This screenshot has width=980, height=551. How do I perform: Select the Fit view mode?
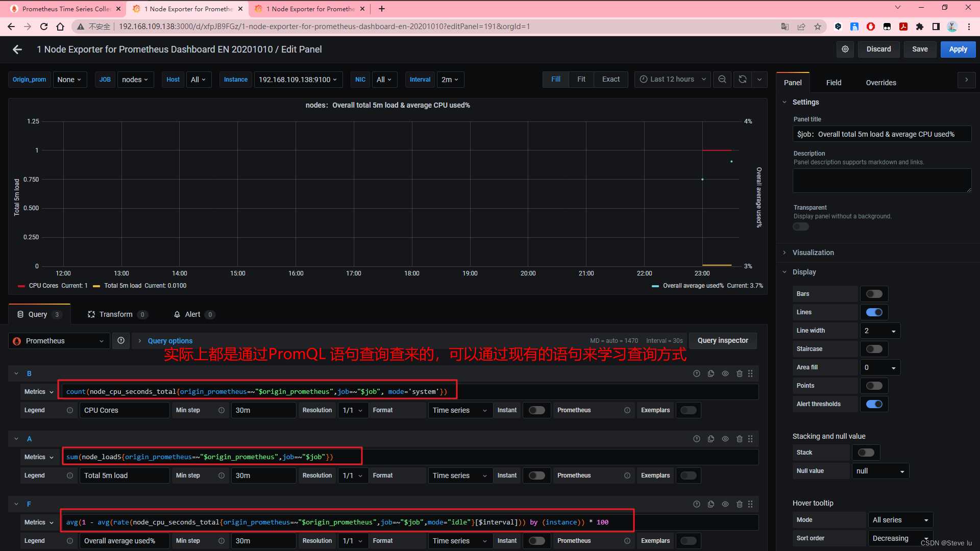581,79
